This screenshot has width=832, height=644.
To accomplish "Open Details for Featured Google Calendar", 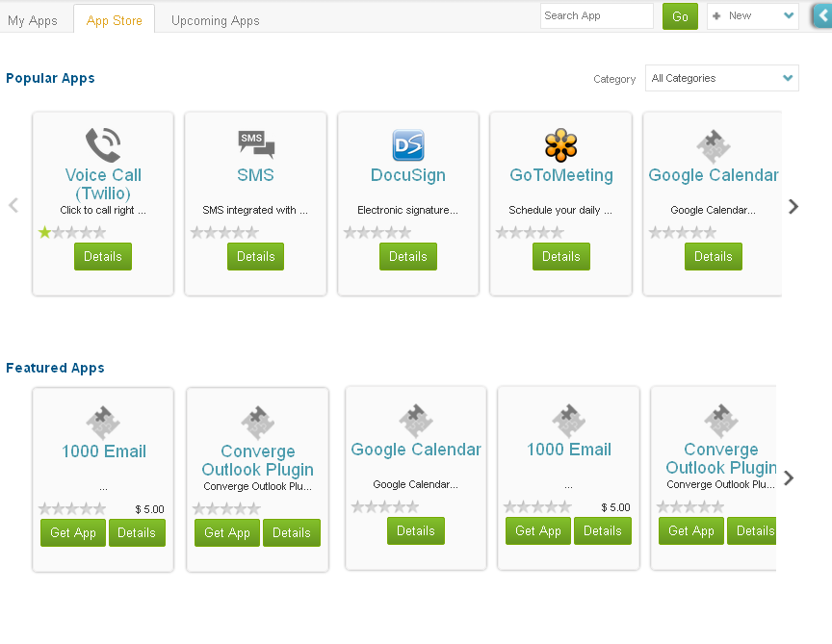I will [x=416, y=531].
